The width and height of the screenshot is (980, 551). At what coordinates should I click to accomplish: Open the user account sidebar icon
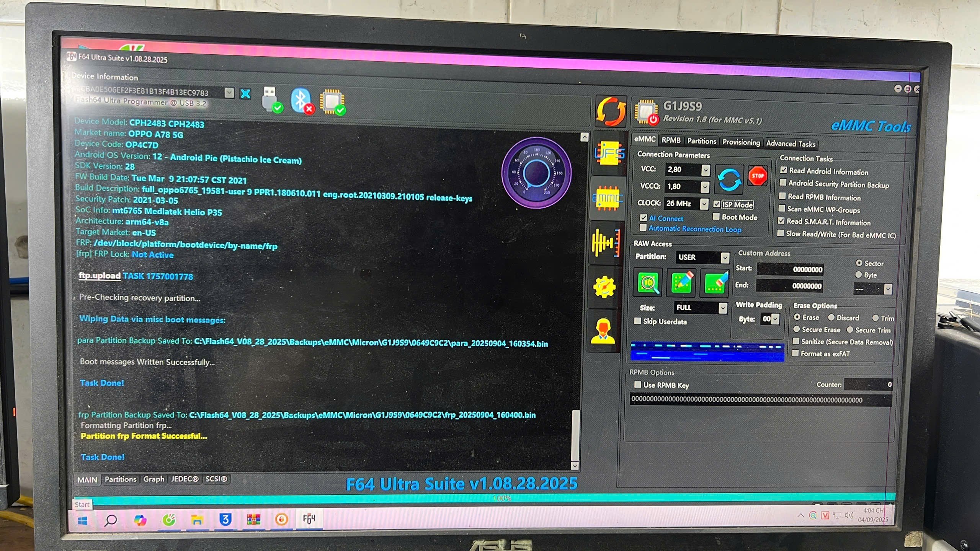pyautogui.click(x=603, y=331)
